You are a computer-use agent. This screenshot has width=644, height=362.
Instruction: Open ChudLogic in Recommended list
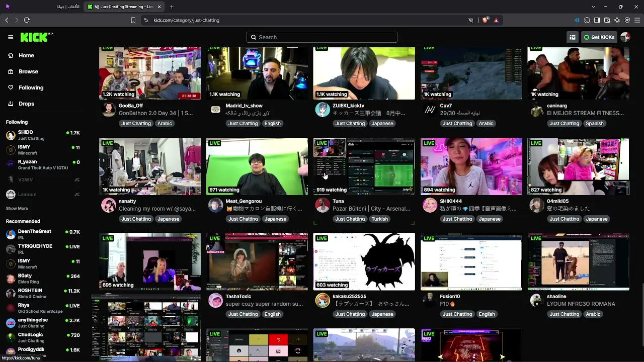pos(43,337)
